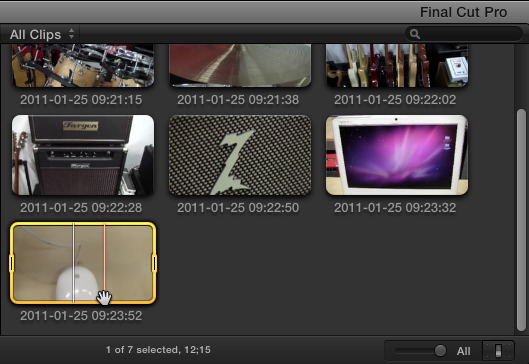Click the vertical browser scrollbar
Screen dimensions: 529x364
coord(522,220)
